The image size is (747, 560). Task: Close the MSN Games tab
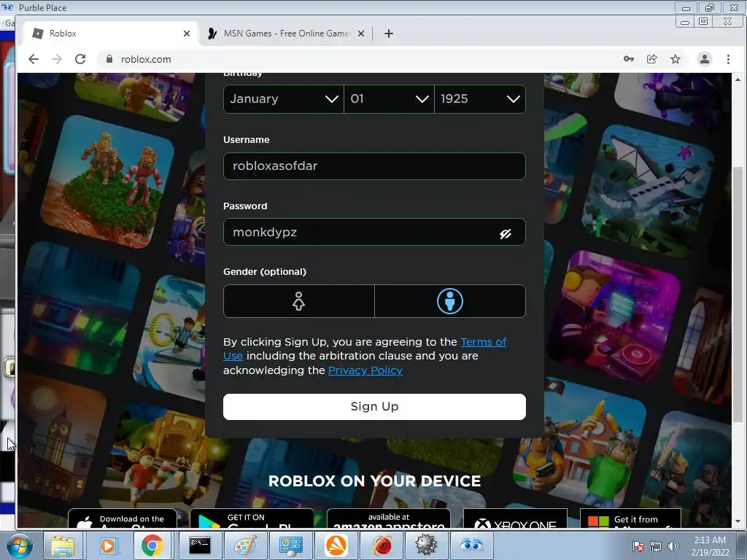[x=361, y=34]
